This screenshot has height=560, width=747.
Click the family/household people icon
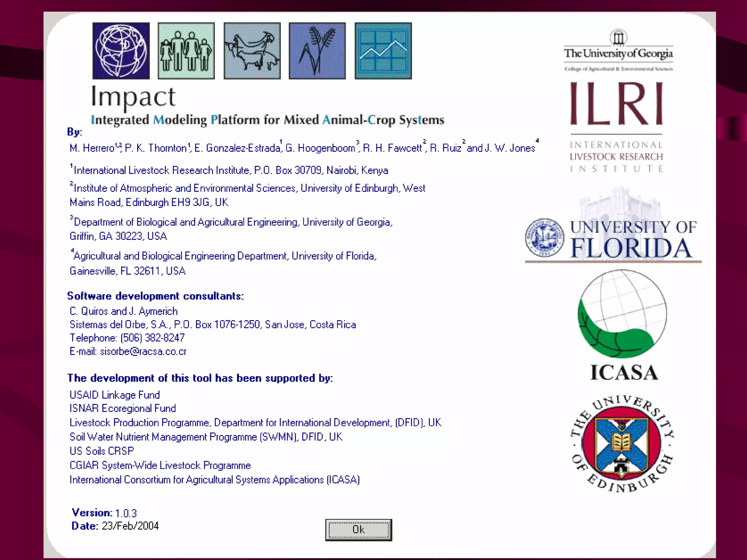[x=186, y=51]
